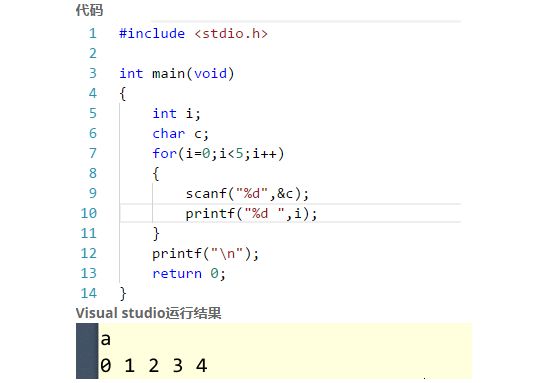Click the opening brace on line 4
Image resolution: width=549 pixels, height=383 pixels.
(x=123, y=94)
